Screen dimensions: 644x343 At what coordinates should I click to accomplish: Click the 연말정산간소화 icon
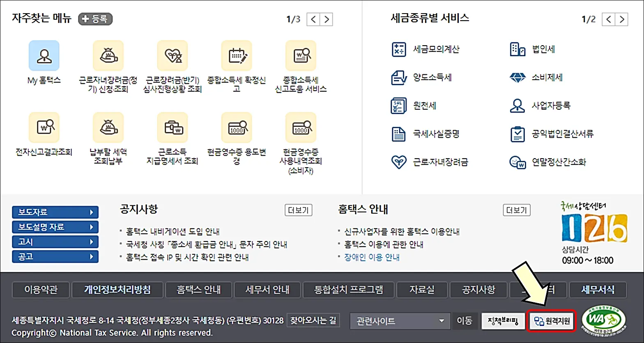click(517, 162)
